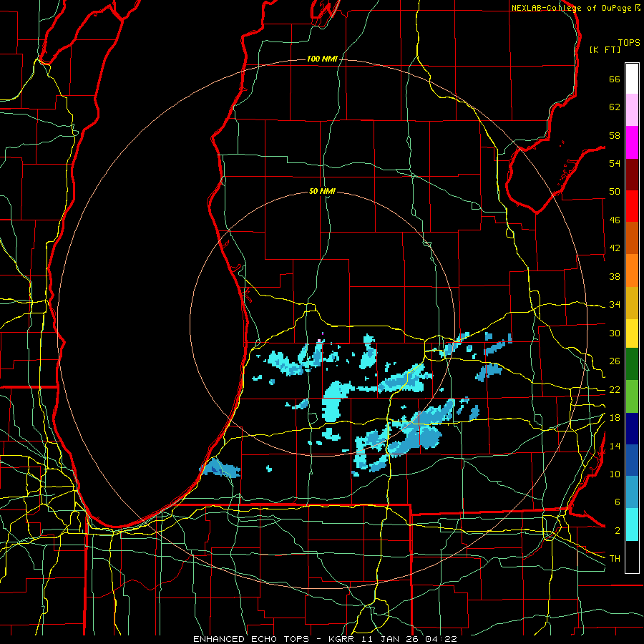Click the 54 value on the legend
Screen dimensions: 644x644
[615, 163]
